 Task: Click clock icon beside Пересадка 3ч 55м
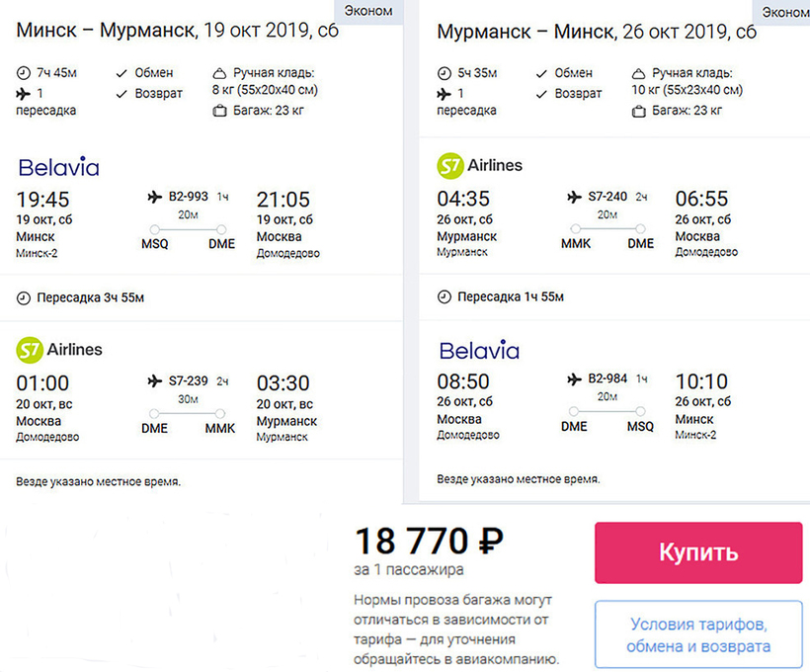point(24,297)
